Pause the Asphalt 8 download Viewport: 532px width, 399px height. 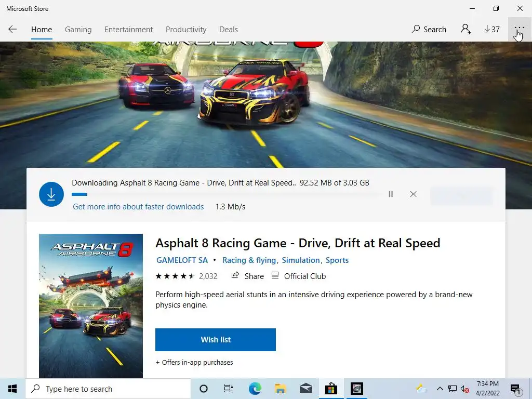click(391, 194)
